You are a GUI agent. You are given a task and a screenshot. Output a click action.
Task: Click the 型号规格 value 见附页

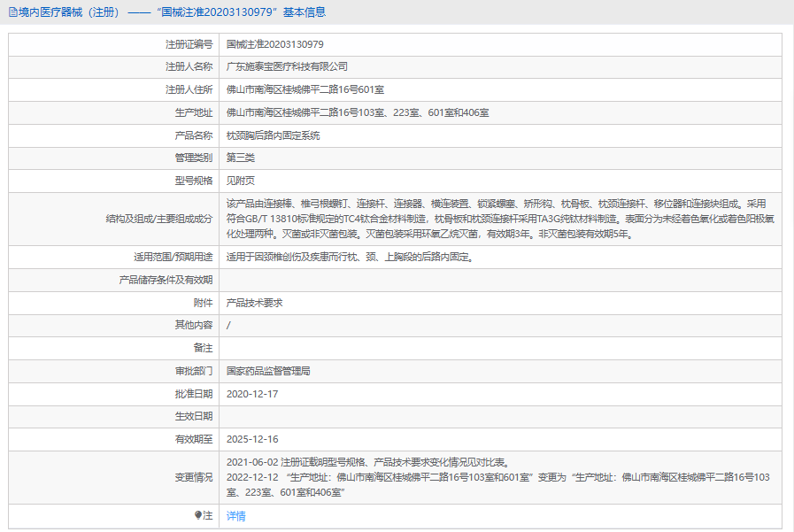pyautogui.click(x=241, y=181)
